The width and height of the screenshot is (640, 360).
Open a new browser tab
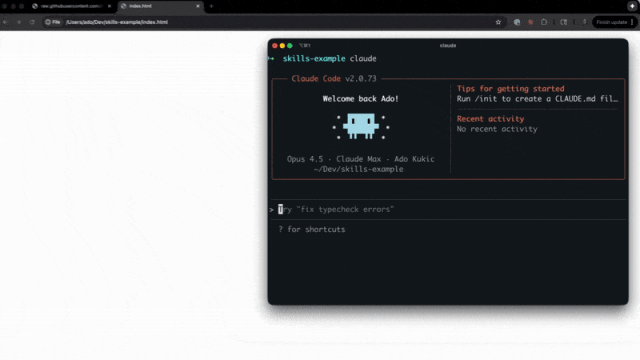click(x=211, y=6)
